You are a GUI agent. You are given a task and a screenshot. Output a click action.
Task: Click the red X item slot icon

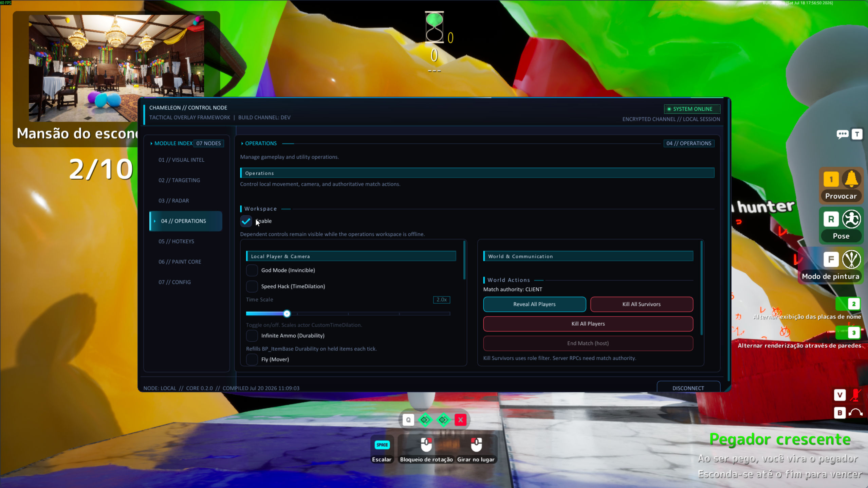tap(461, 420)
